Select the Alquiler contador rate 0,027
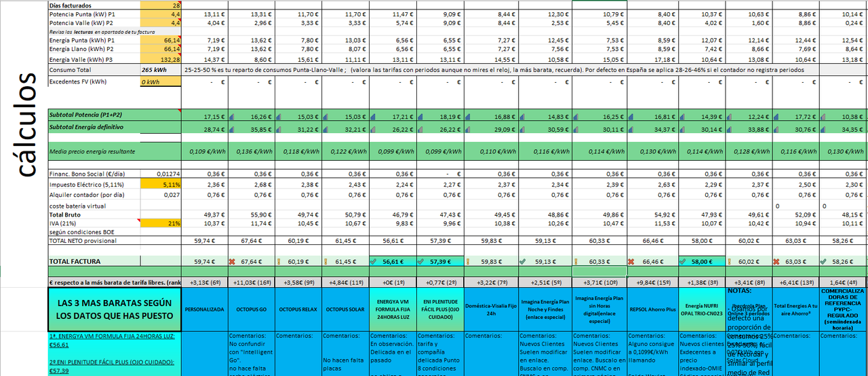 tap(161, 195)
